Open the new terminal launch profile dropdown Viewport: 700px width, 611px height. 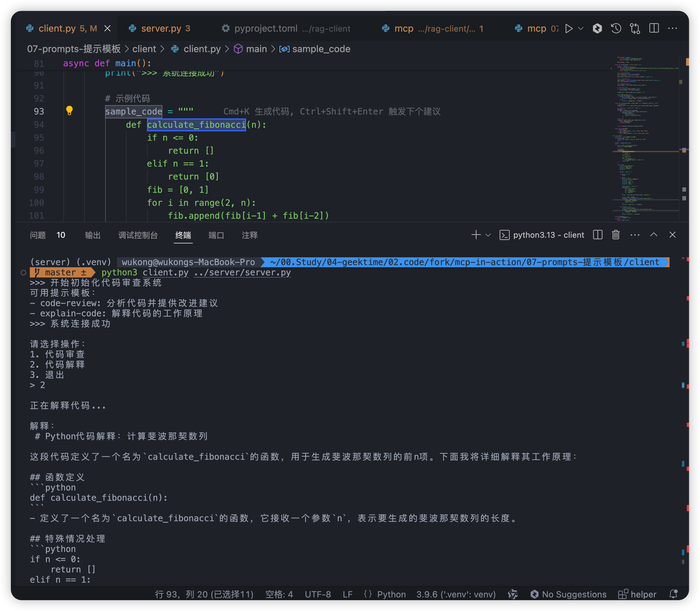point(488,235)
